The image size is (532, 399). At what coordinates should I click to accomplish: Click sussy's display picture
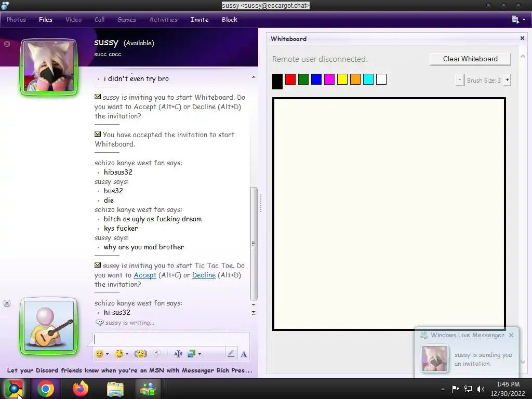coord(49,67)
